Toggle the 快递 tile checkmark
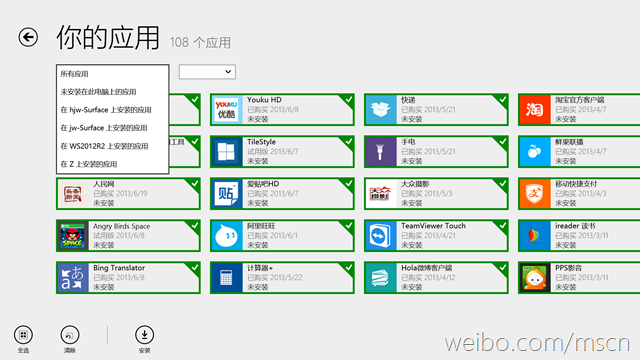This screenshot has width=640, height=360. 502,100
